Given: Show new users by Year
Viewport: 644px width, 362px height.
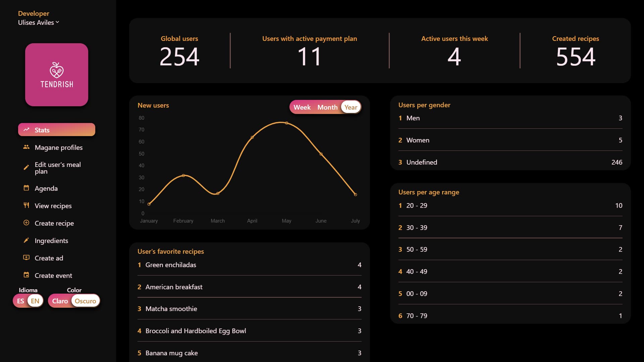Looking at the screenshot, I should tap(351, 107).
